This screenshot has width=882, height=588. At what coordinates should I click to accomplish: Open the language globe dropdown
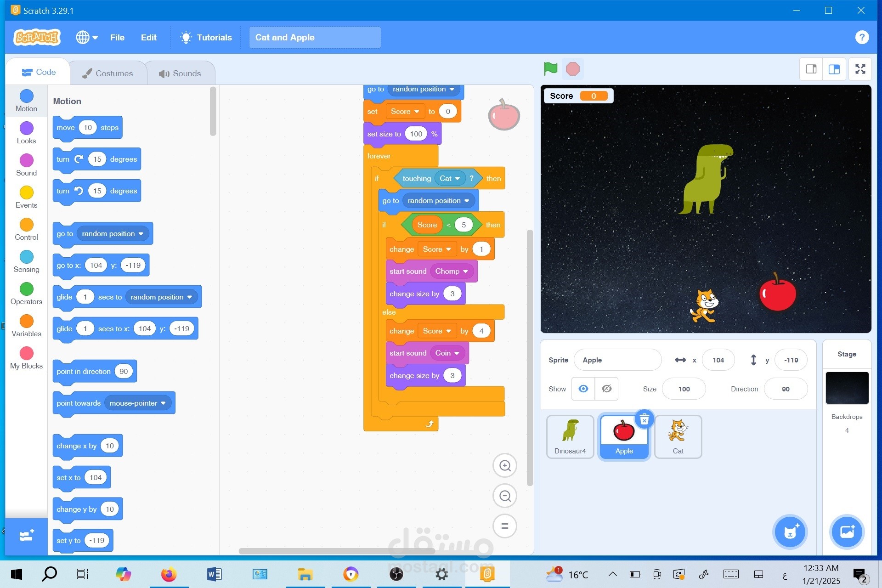pyautogui.click(x=87, y=37)
